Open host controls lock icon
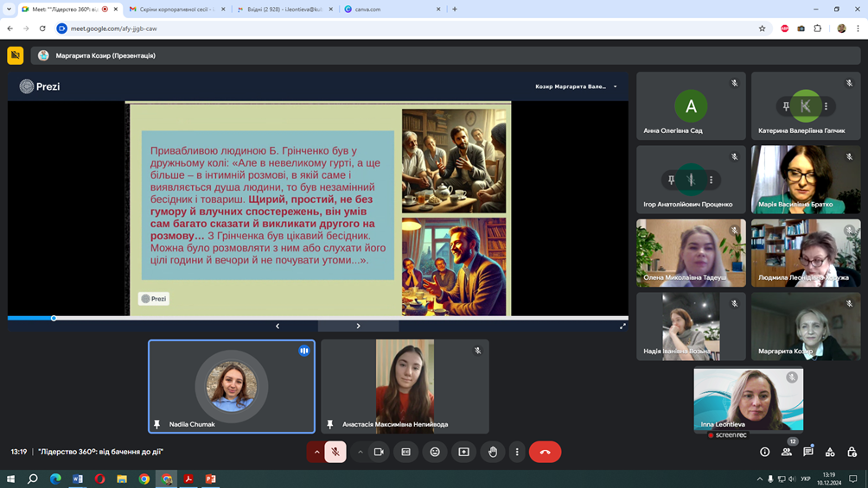The width and height of the screenshot is (868, 488). click(852, 452)
